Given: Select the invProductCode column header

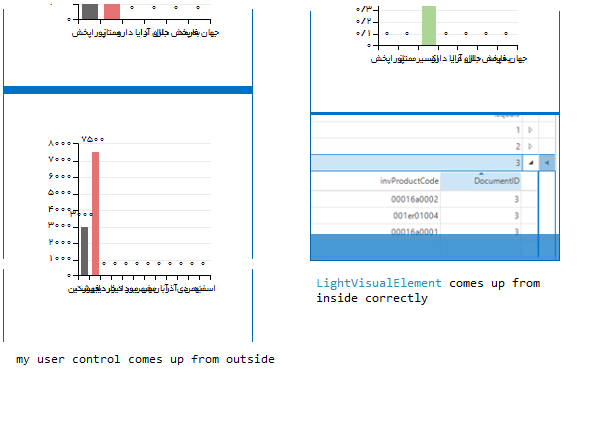Looking at the screenshot, I should [x=375, y=181].
